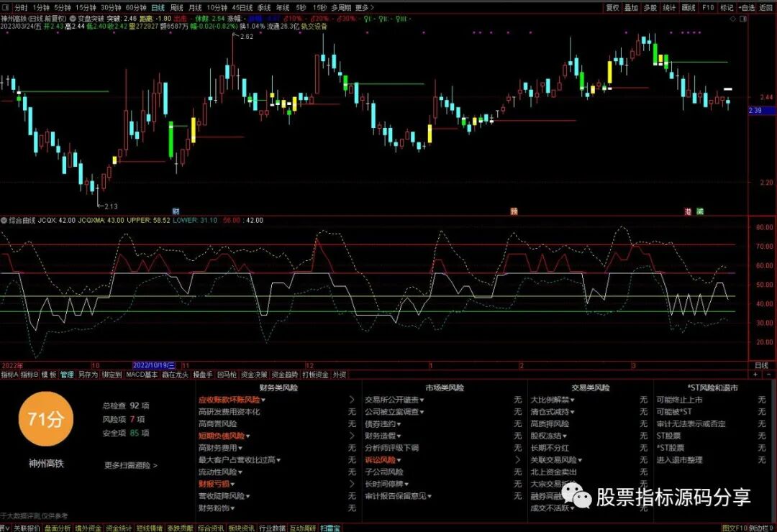Select the 年线 period

coord(283,7)
